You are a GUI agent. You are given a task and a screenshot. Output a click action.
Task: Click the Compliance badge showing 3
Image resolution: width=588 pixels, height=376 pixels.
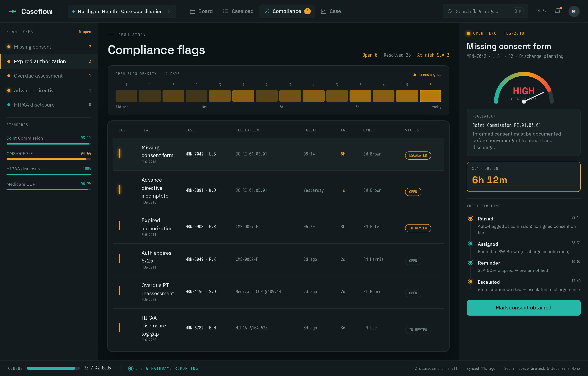coord(307,11)
